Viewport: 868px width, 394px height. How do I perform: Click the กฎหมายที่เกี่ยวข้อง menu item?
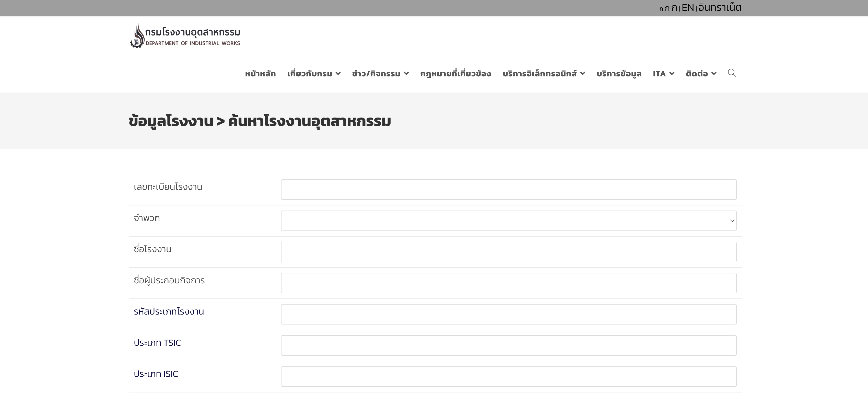456,74
